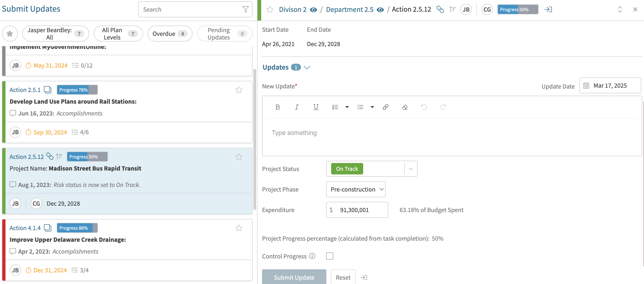The image size is (644, 284).
Task: Collapse the Updates section chevron
Action: pyautogui.click(x=307, y=67)
